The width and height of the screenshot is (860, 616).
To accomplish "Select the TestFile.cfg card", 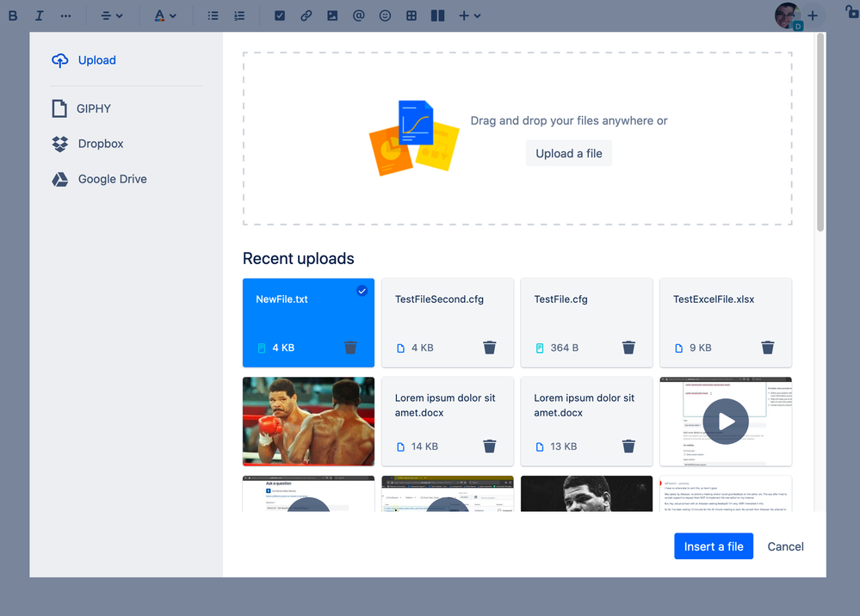I will tap(586, 323).
